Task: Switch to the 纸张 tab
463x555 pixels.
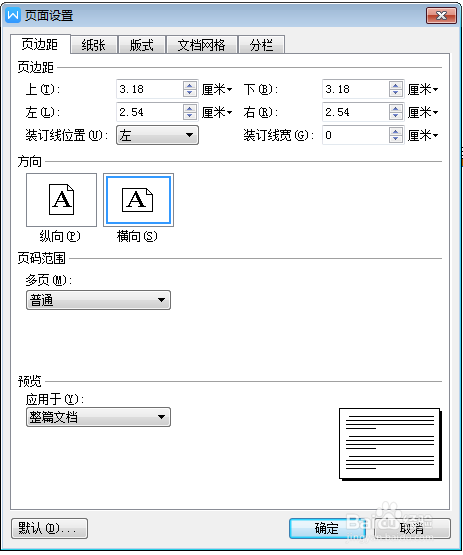Action: click(x=94, y=45)
